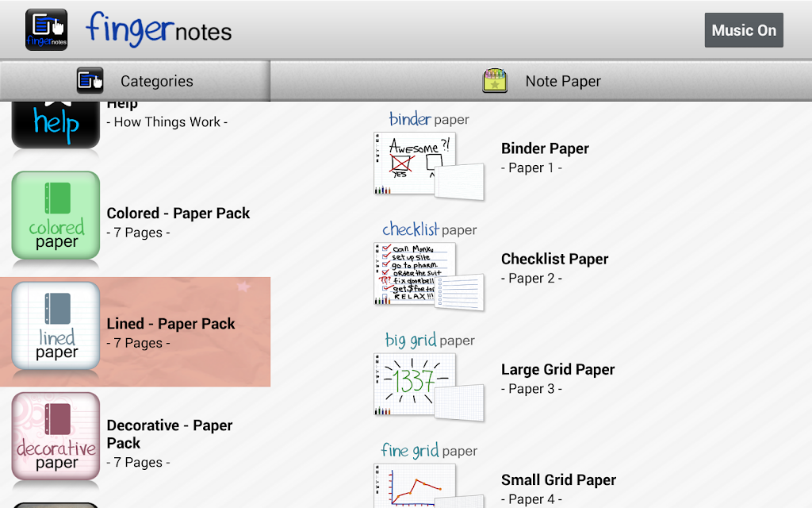Click the 'checklist paper' handwritten heading

[429, 229]
